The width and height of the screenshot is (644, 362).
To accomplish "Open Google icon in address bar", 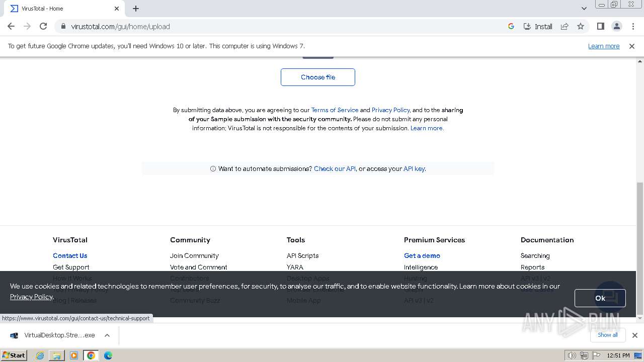I will (x=511, y=26).
